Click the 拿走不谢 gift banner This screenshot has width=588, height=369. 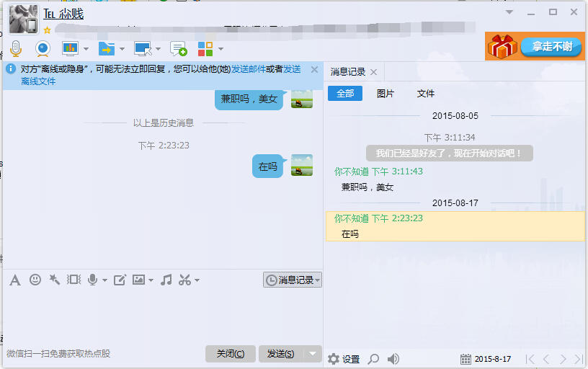click(x=534, y=47)
